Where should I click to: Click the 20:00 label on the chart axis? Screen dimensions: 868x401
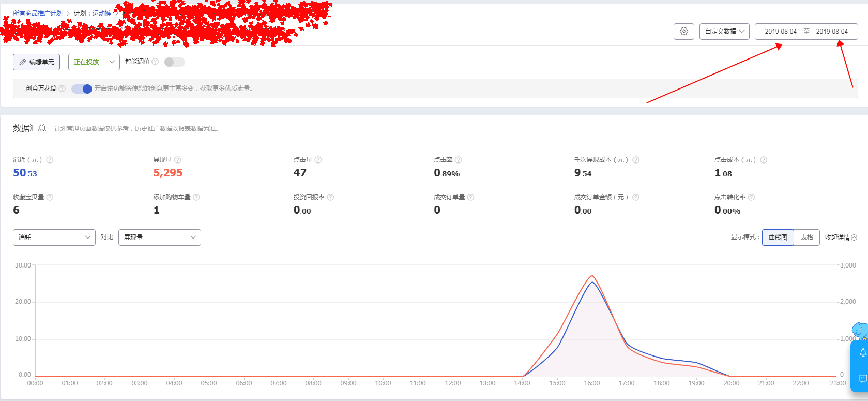(731, 383)
